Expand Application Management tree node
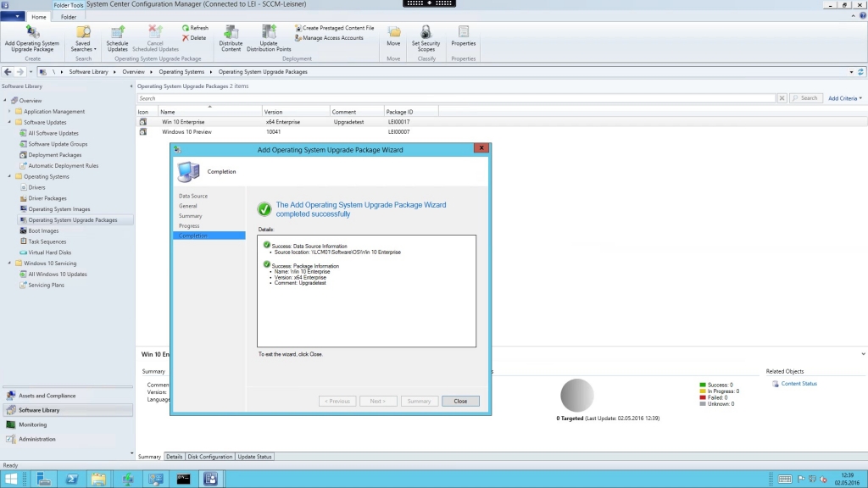The width and height of the screenshot is (868, 488). [x=9, y=111]
